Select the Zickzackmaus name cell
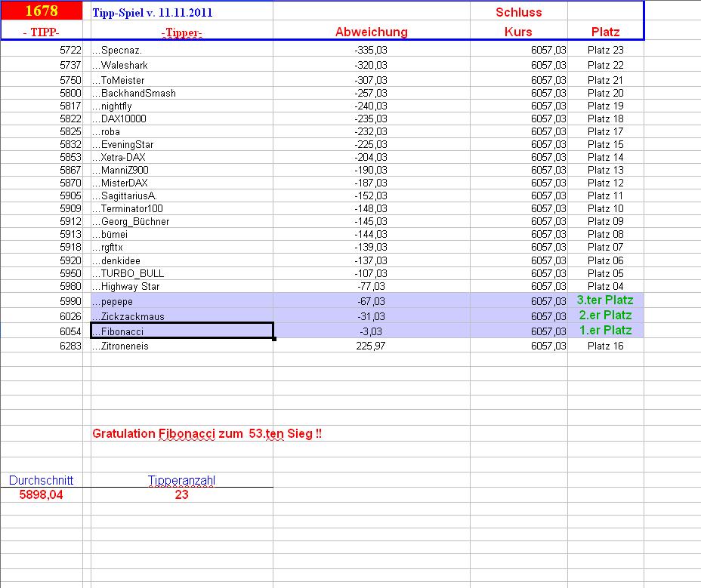 182,316
